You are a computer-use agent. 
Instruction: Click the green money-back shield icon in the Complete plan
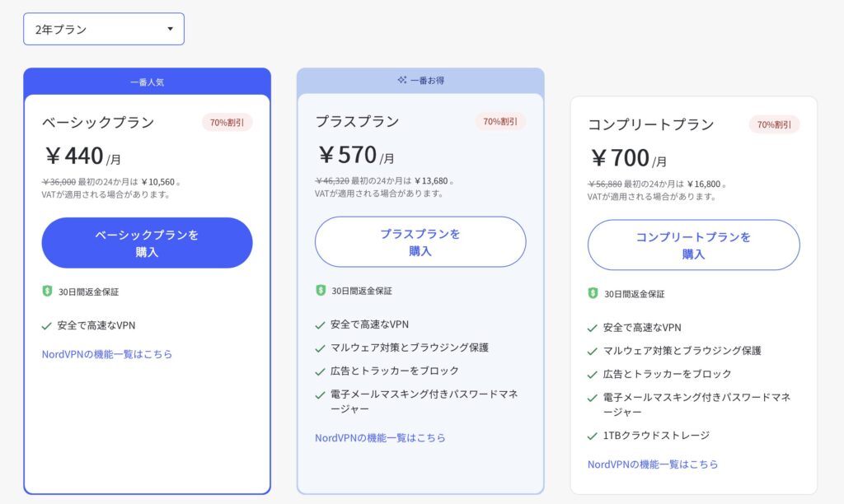tap(593, 293)
